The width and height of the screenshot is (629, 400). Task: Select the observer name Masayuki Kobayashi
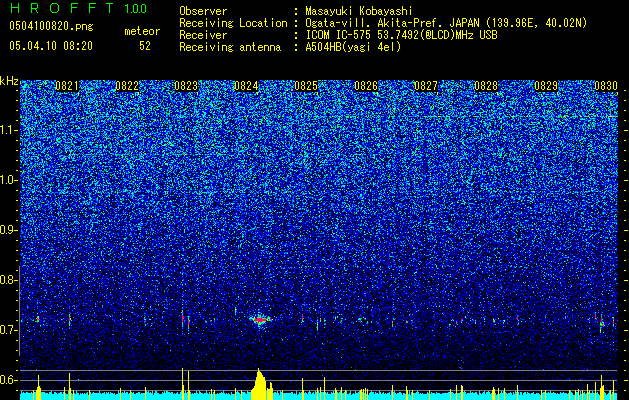(359, 11)
